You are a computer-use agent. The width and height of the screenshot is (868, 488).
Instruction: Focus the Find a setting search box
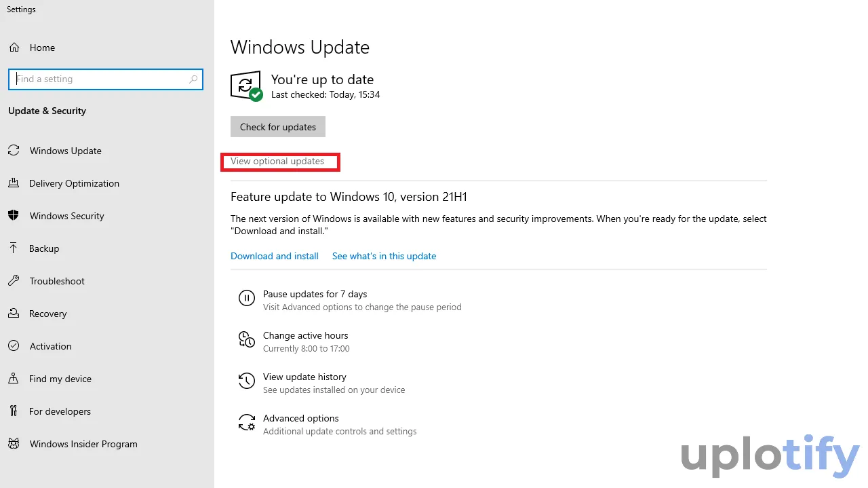tap(106, 79)
